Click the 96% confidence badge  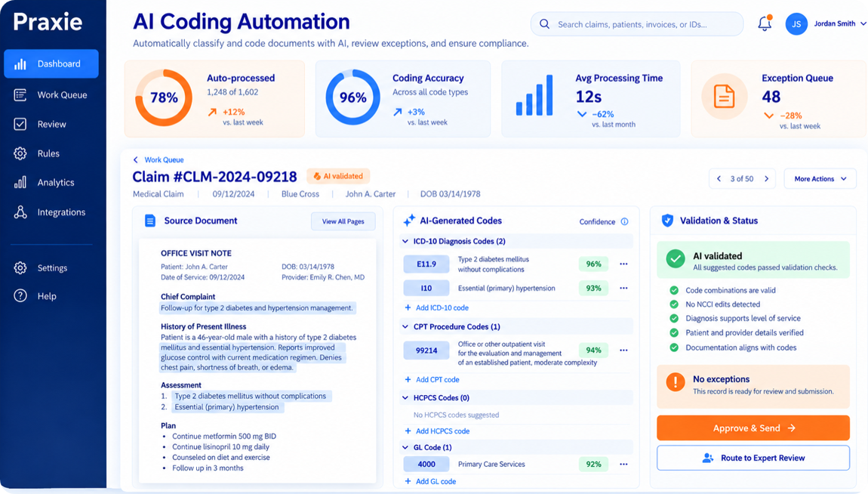[593, 264]
